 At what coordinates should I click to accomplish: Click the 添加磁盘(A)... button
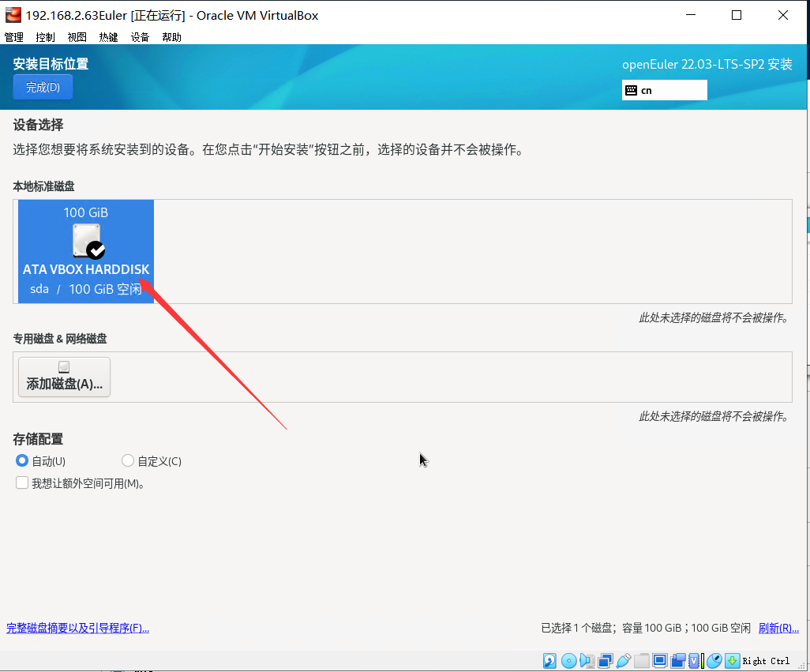tap(64, 377)
